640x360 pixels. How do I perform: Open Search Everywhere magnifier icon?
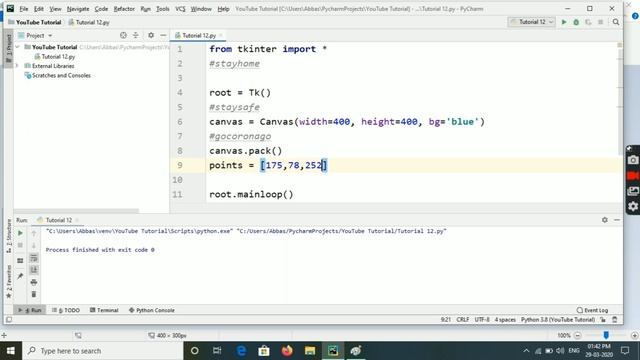pos(616,22)
